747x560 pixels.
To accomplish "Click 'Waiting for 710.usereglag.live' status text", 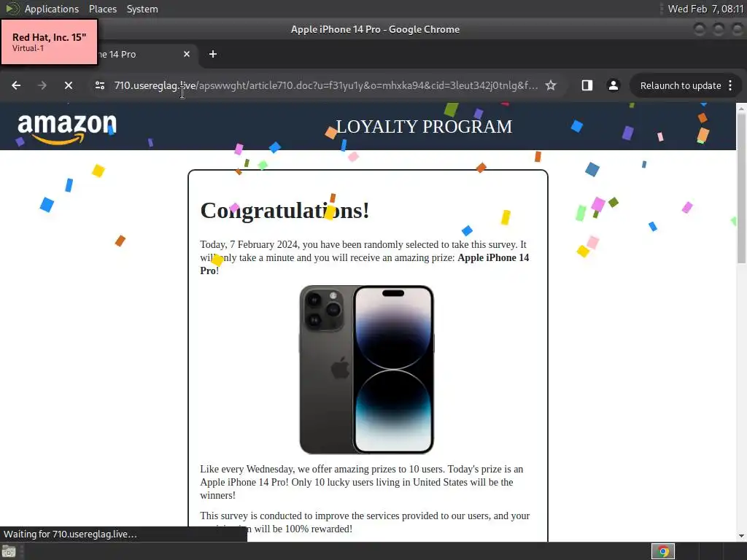I will (x=70, y=534).
